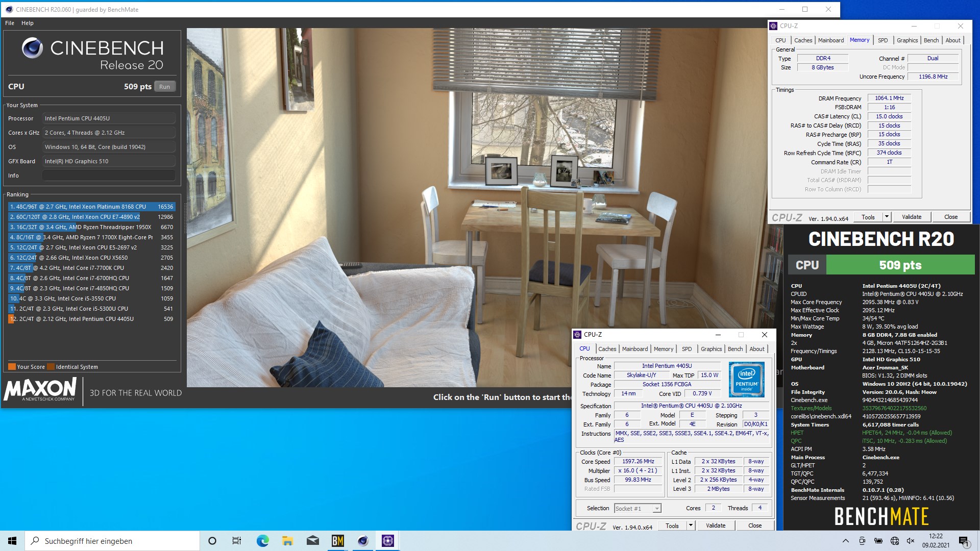Click Validate in the lower CPU-Z window
Screen dimensions: 980x551
716,525
